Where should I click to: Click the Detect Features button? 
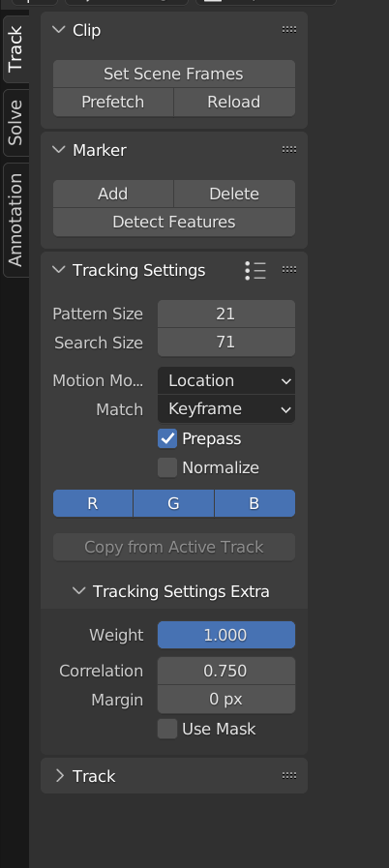(x=174, y=222)
